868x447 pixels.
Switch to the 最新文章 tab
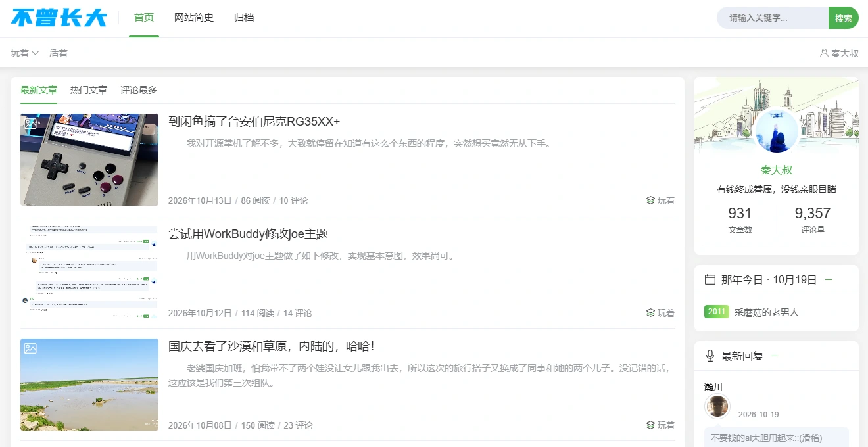(x=39, y=90)
